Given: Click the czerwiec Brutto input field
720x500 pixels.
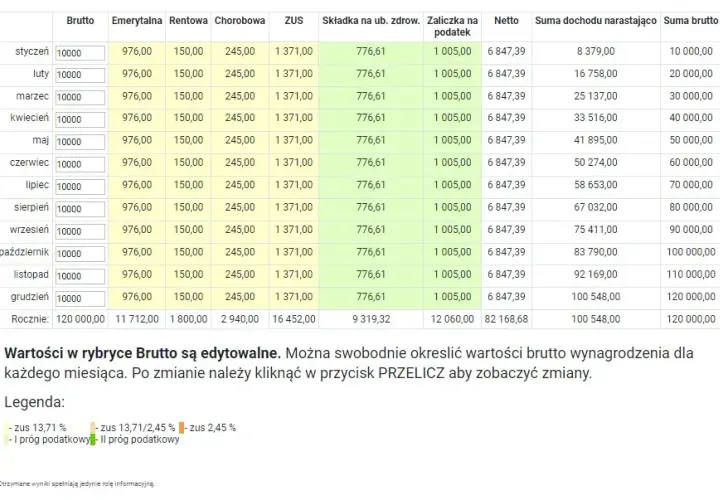Looking at the screenshot, I should 80,164.
